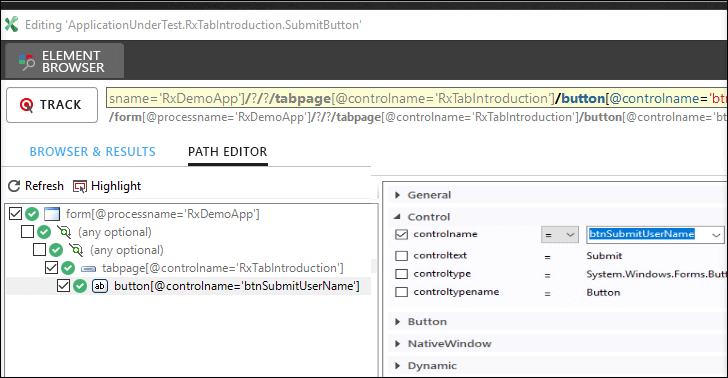Click the RanoreXPath input field
The height and width of the screenshot is (378, 728).
416,98
